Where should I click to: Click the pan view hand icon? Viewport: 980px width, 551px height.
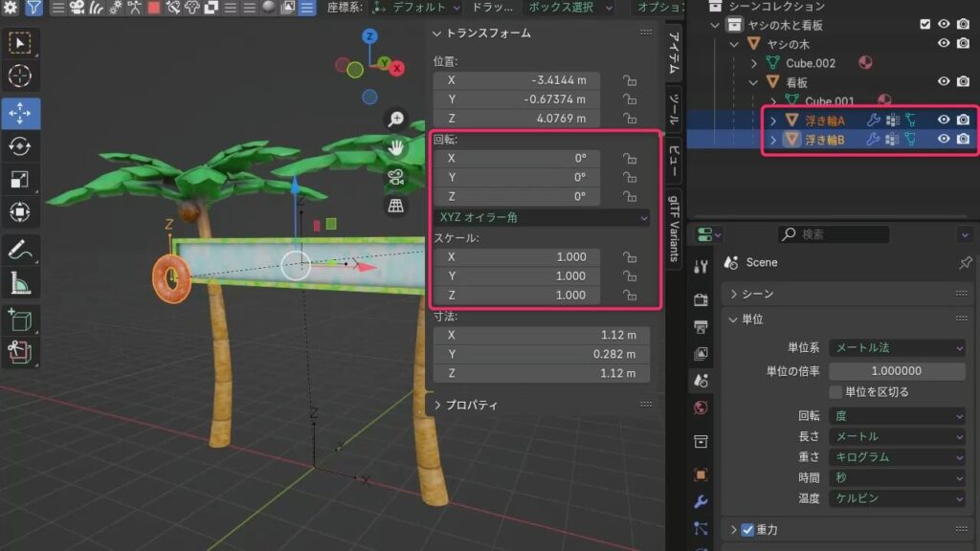point(395,147)
